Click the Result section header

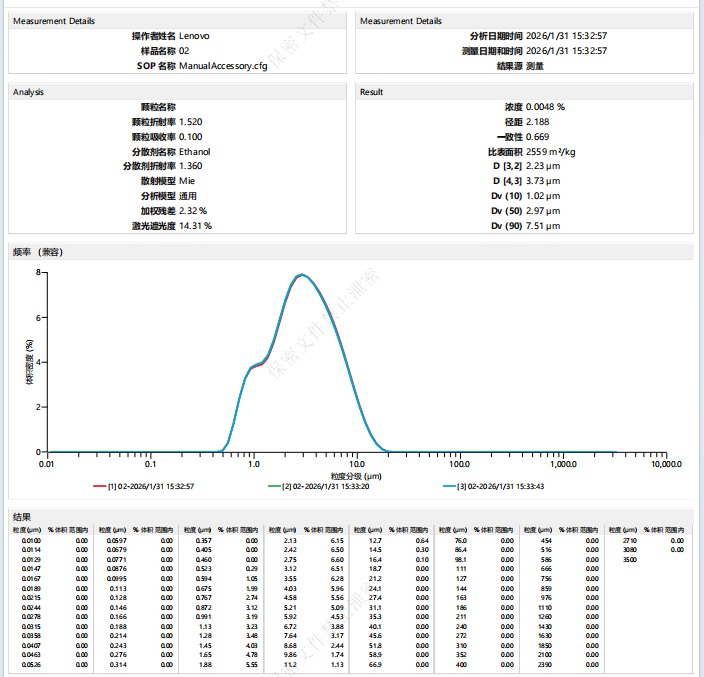(x=371, y=92)
